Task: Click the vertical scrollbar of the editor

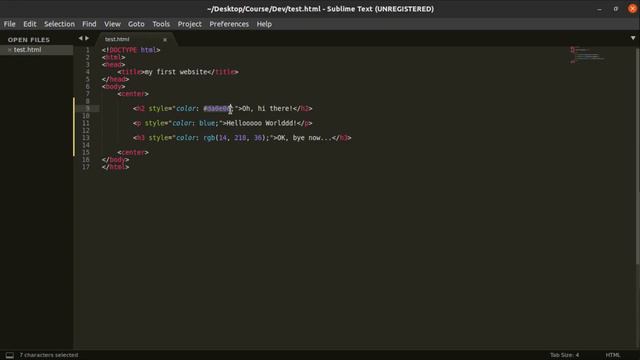Action: pos(638,155)
